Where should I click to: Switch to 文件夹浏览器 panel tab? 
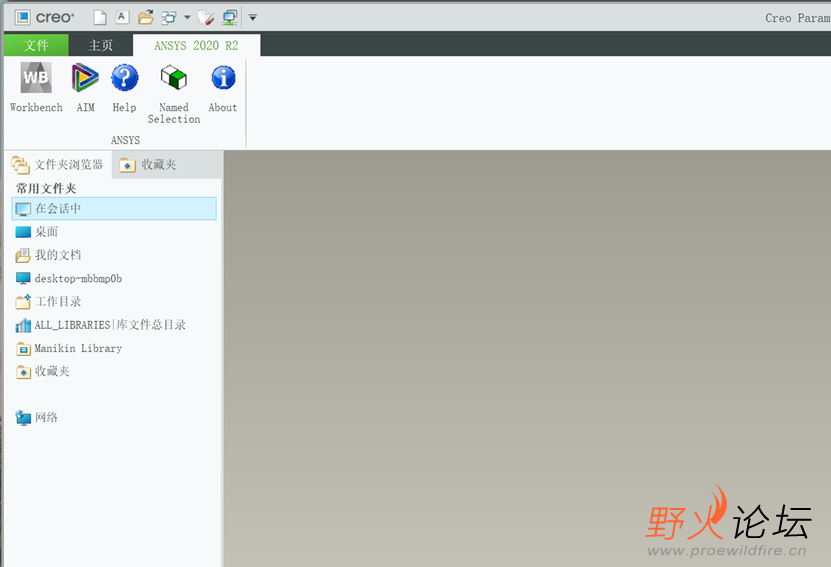pos(58,165)
